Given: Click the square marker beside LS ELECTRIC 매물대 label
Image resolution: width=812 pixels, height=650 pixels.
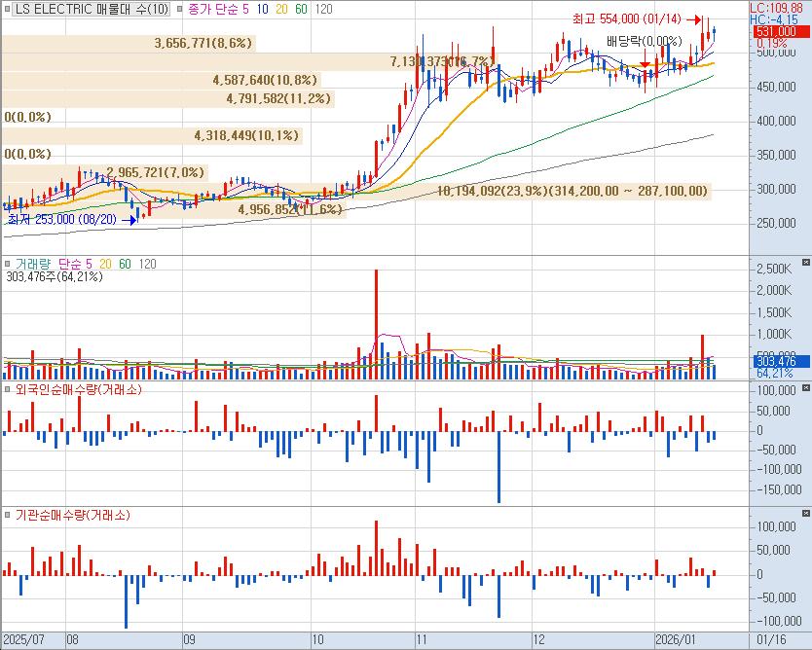Looking at the screenshot, I should (7, 10).
